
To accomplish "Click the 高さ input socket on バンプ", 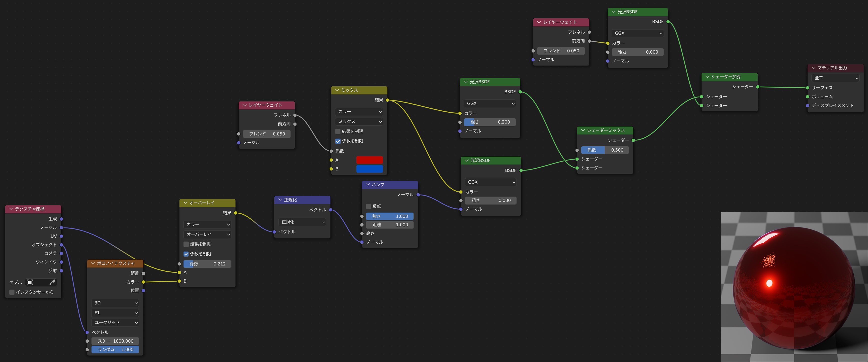I will tap(362, 233).
